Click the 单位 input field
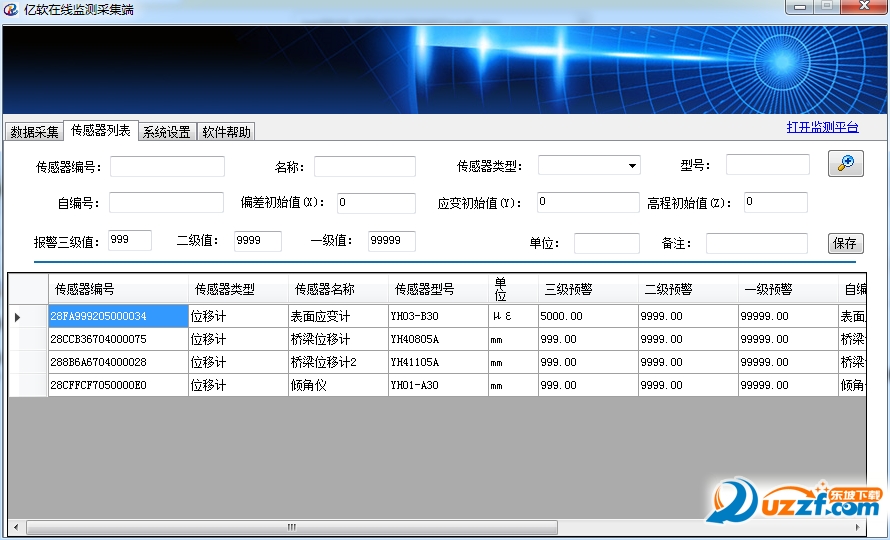 [607, 243]
